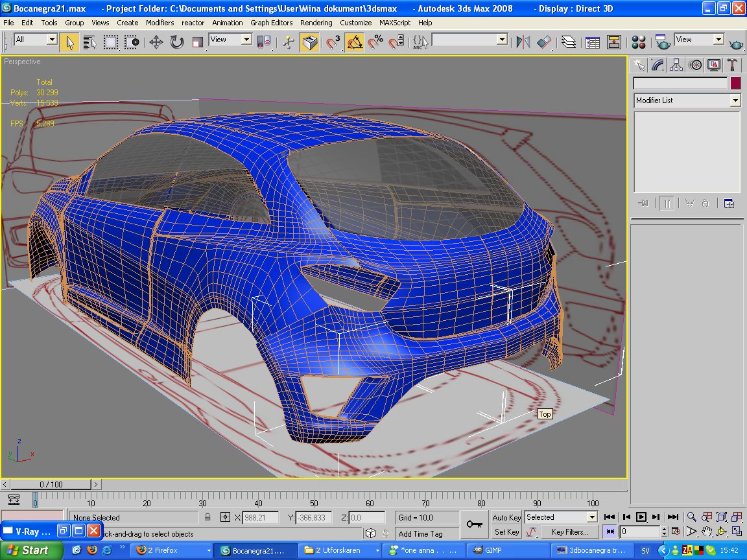The width and height of the screenshot is (747, 560).
Task: Toggle the 3D Snaps button
Action: [333, 43]
